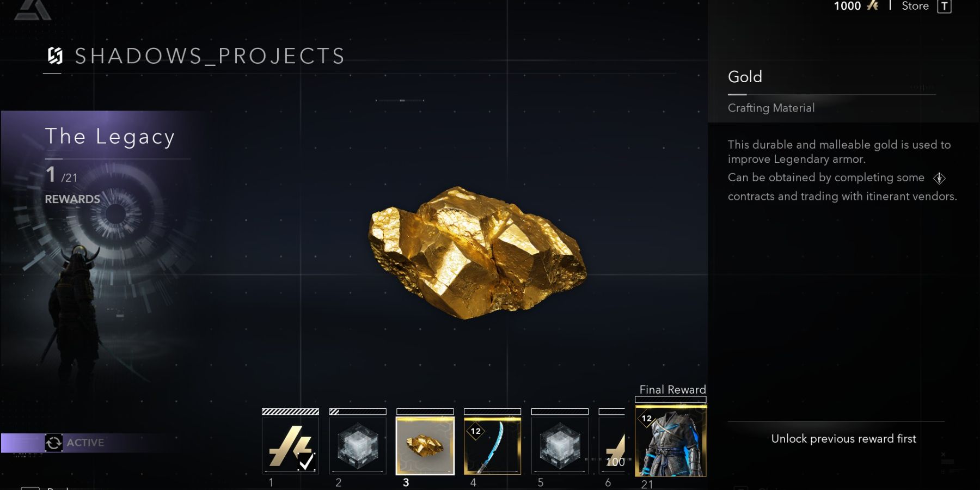Click the contracts diamond icon in description
The image size is (980, 490).
939,178
